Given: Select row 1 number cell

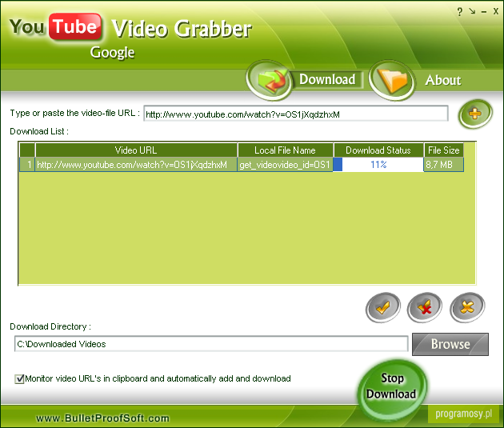Looking at the screenshot, I should coord(28,165).
